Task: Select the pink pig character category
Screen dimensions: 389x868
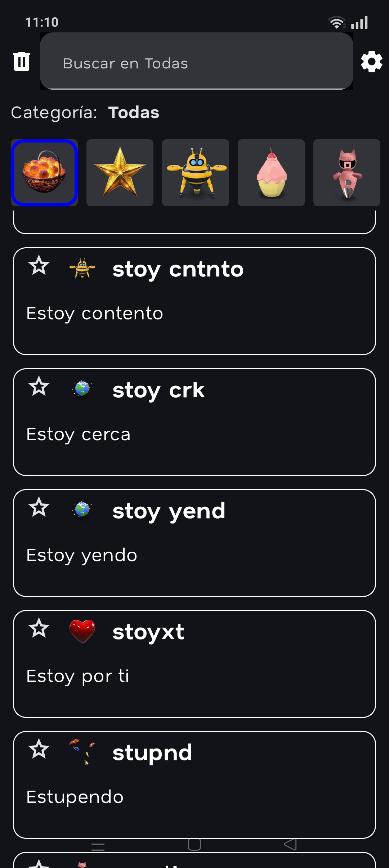Action: tap(347, 173)
